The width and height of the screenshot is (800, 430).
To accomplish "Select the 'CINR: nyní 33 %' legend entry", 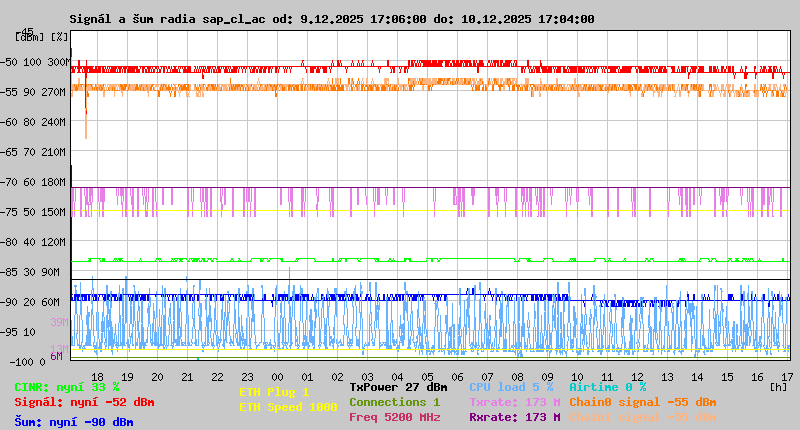I will [67, 387].
